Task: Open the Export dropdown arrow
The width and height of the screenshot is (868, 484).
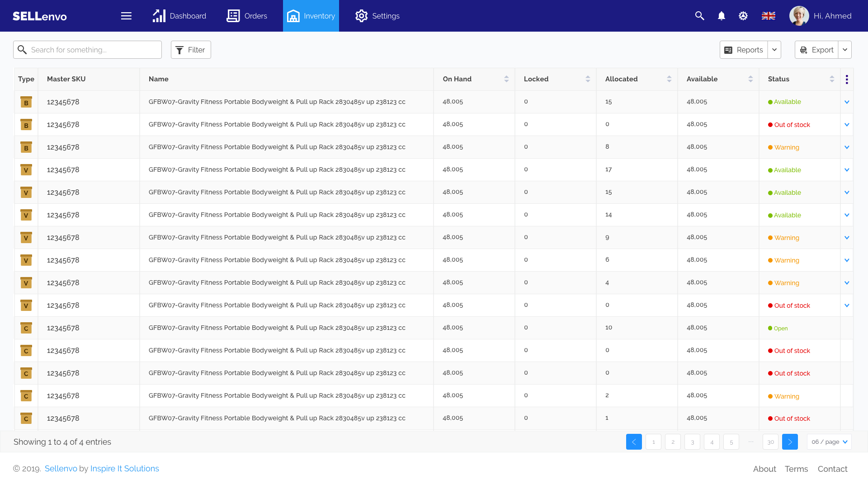Action: pyautogui.click(x=845, y=50)
